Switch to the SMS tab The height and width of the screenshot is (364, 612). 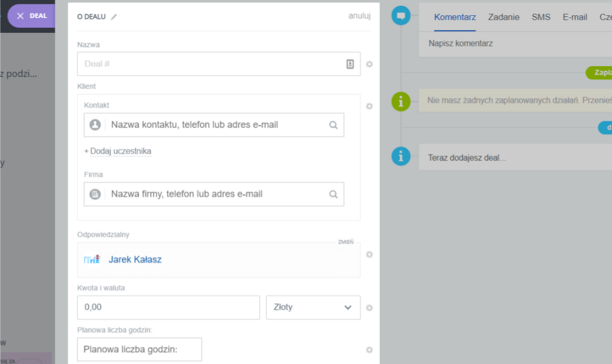click(541, 17)
